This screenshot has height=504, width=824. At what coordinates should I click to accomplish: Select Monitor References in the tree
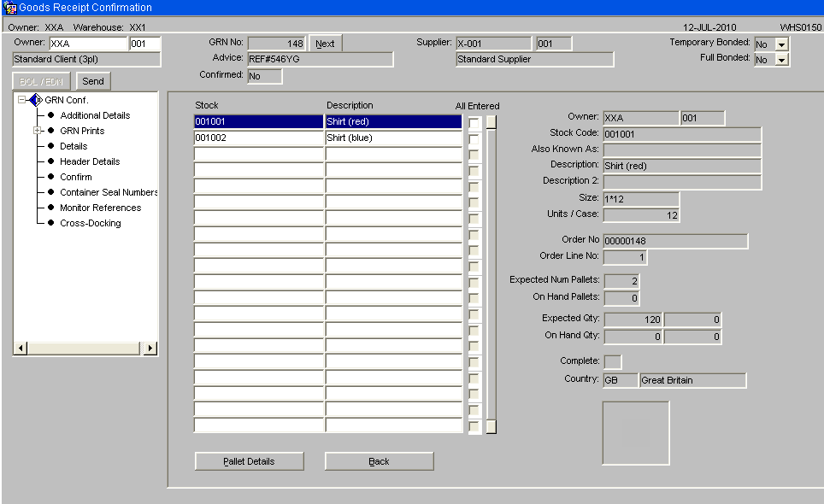click(100, 208)
